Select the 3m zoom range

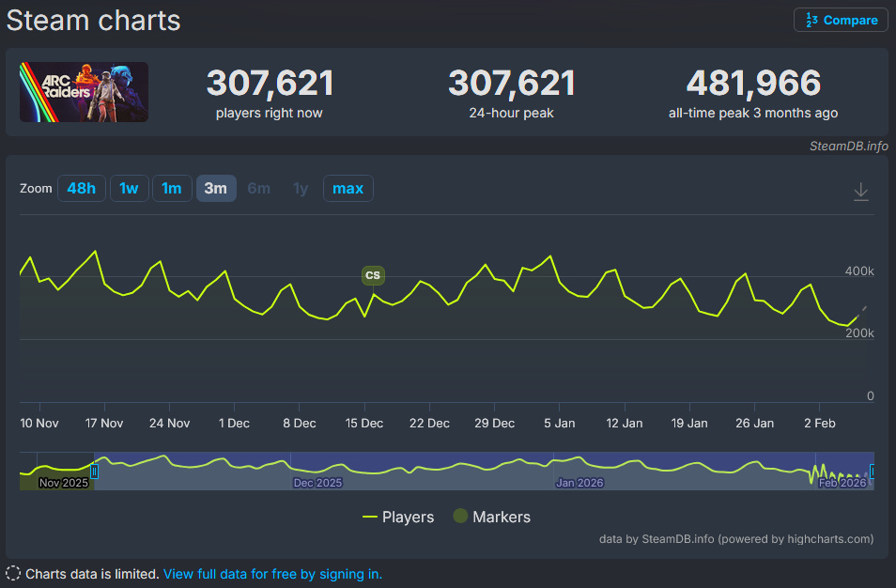click(x=216, y=188)
